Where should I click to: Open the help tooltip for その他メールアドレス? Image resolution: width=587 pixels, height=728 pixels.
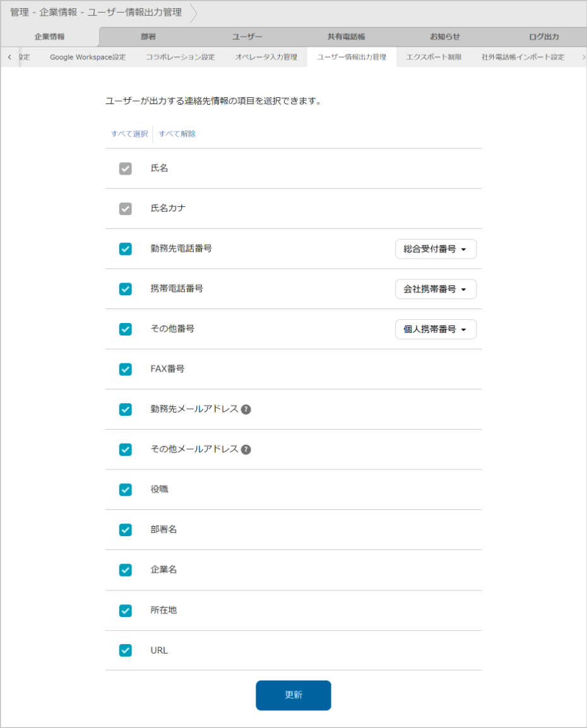[x=246, y=450]
